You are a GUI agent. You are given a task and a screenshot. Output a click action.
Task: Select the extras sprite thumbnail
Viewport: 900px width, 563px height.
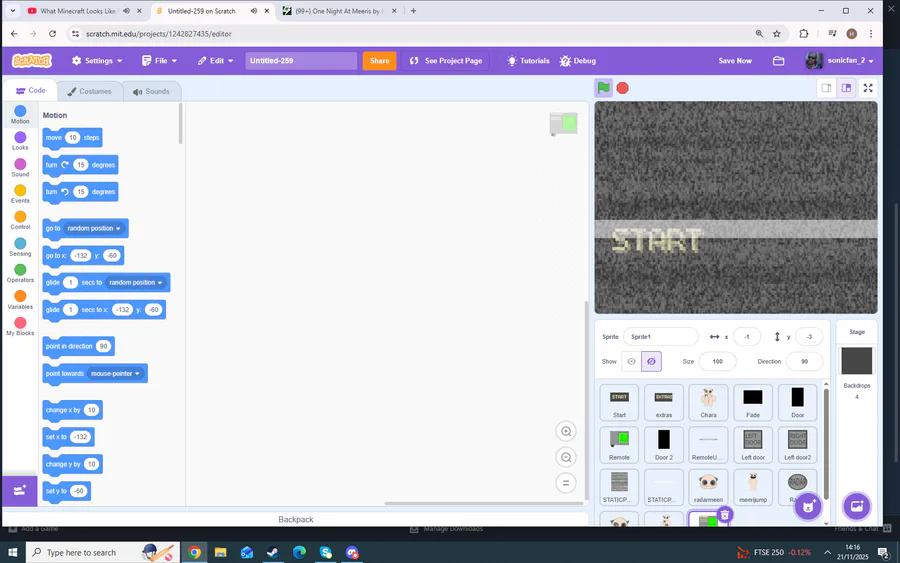point(664,402)
